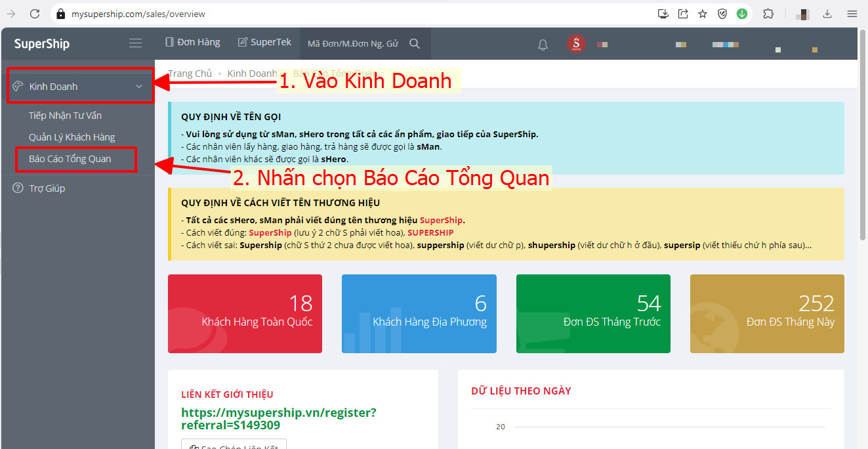Viewport: 868px width, 449px height.
Task: Click the Khách Hàng Toàn Quốc card
Action: [245, 314]
